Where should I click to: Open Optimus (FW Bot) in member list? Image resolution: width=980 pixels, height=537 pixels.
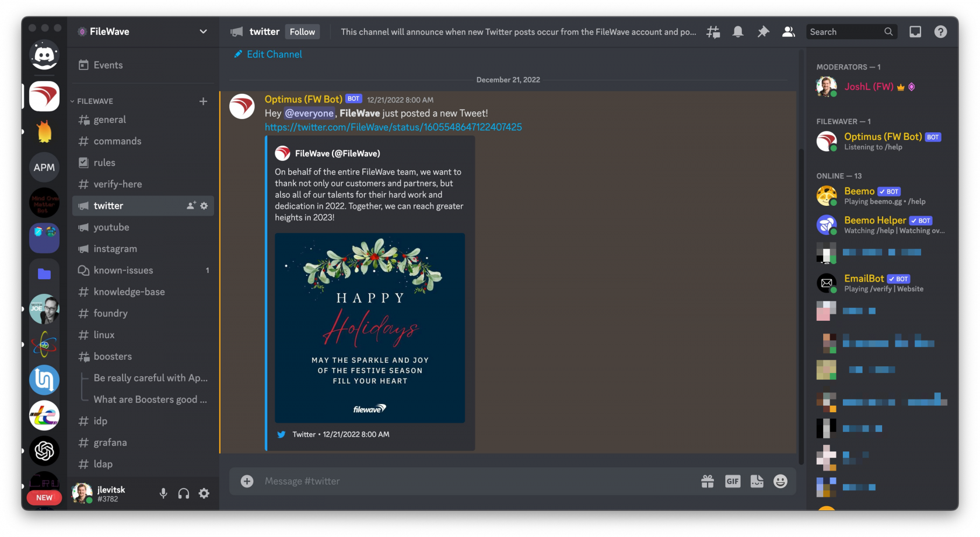881,141
